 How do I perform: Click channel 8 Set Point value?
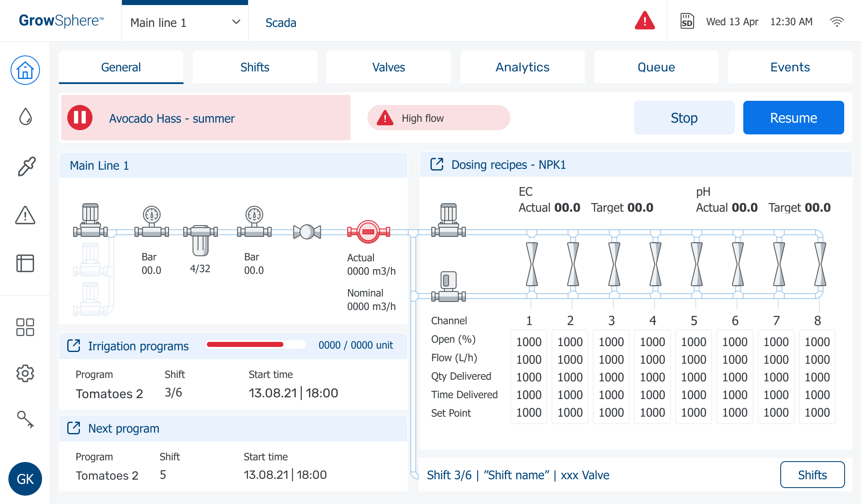tap(817, 412)
